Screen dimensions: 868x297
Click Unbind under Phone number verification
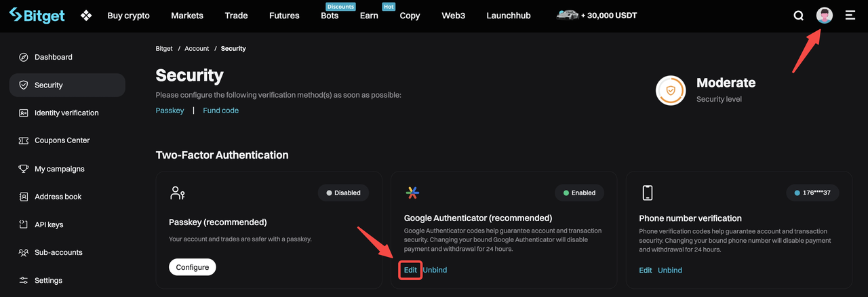[x=670, y=270]
